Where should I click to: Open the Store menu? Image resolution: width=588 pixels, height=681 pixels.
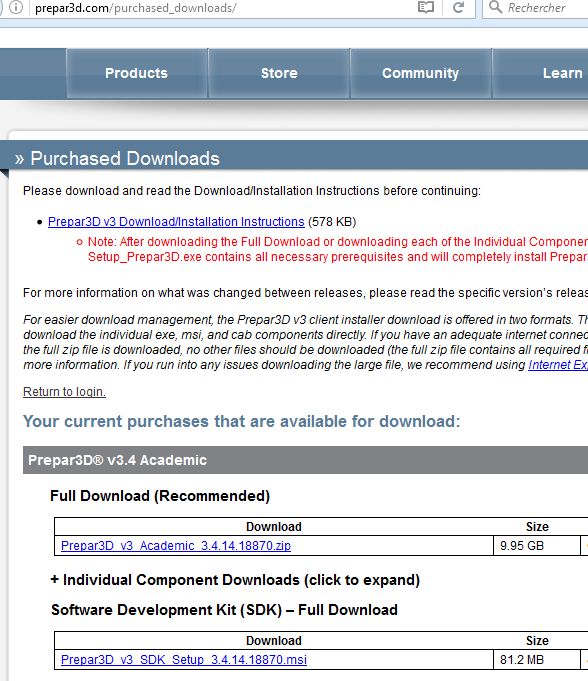pos(279,73)
